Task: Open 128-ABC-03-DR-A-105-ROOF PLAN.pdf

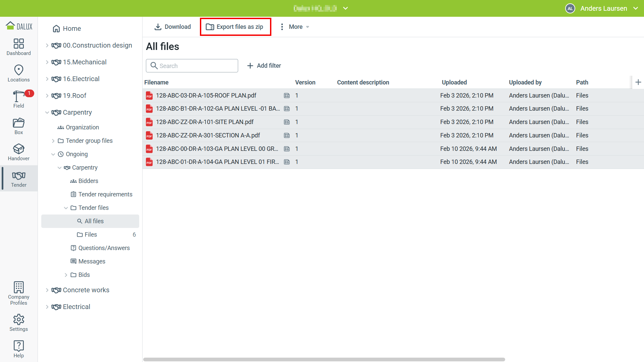Action: pyautogui.click(x=206, y=96)
